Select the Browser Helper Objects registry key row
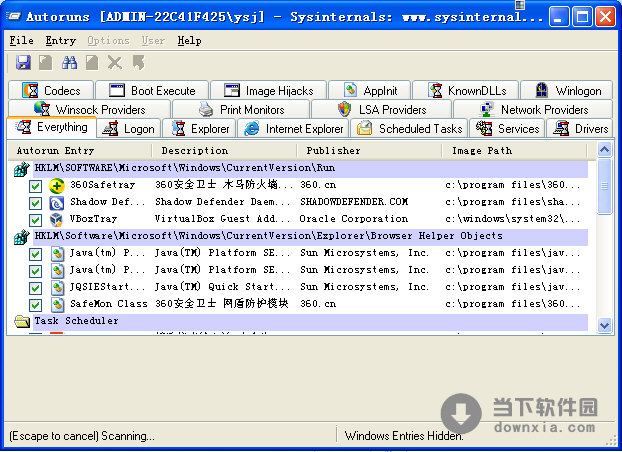The height and width of the screenshot is (452, 622). coord(311,236)
